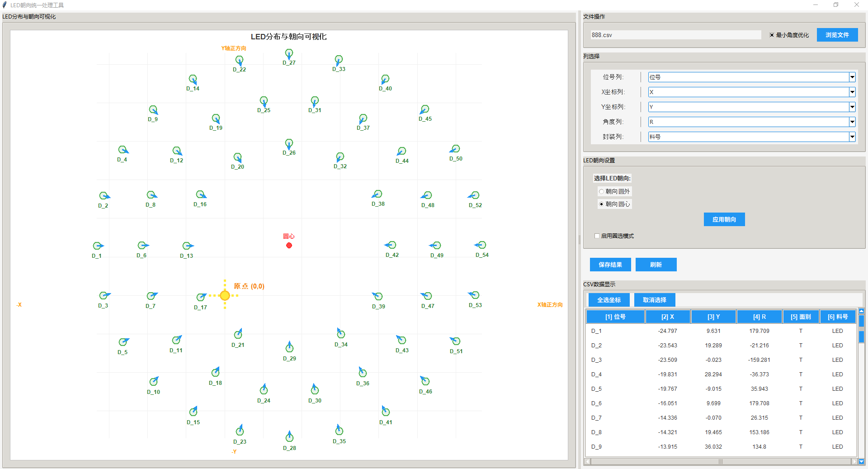Viewport: 868px width, 469px height.
Task: Enable the 启用圈选模式 checkbox
Action: click(597, 236)
